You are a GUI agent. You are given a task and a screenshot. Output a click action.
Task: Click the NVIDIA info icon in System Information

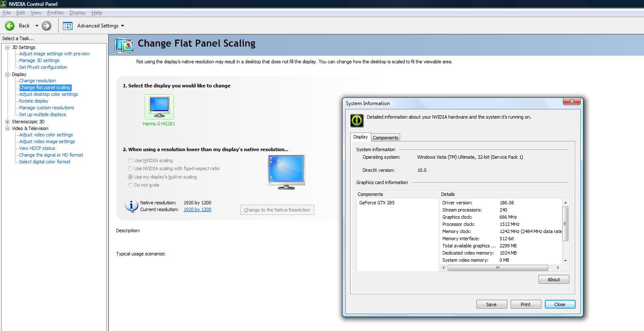click(x=357, y=120)
